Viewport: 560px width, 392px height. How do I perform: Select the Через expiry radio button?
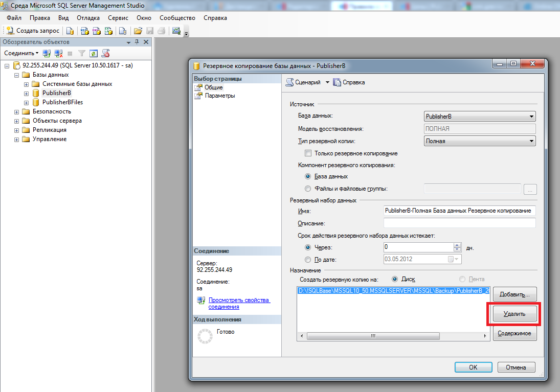[308, 247]
